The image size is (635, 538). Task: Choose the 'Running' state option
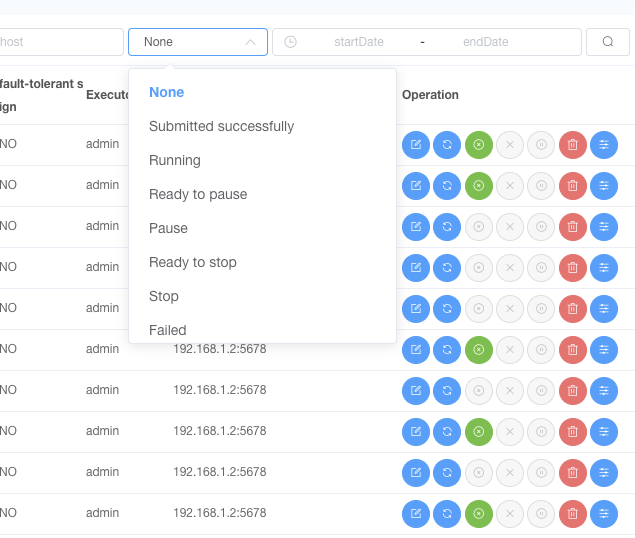click(175, 160)
